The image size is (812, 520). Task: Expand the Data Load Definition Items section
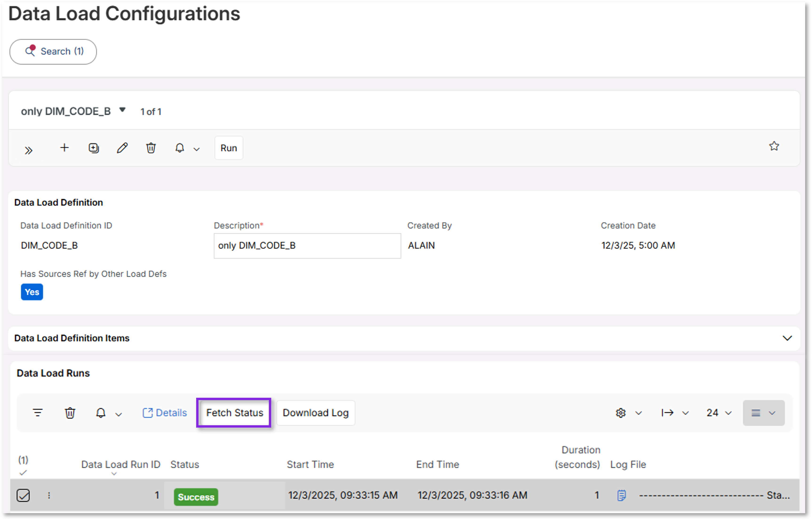click(x=787, y=338)
